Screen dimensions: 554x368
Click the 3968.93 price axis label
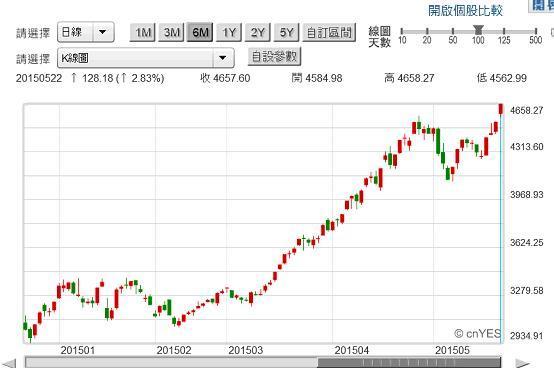[526, 195]
